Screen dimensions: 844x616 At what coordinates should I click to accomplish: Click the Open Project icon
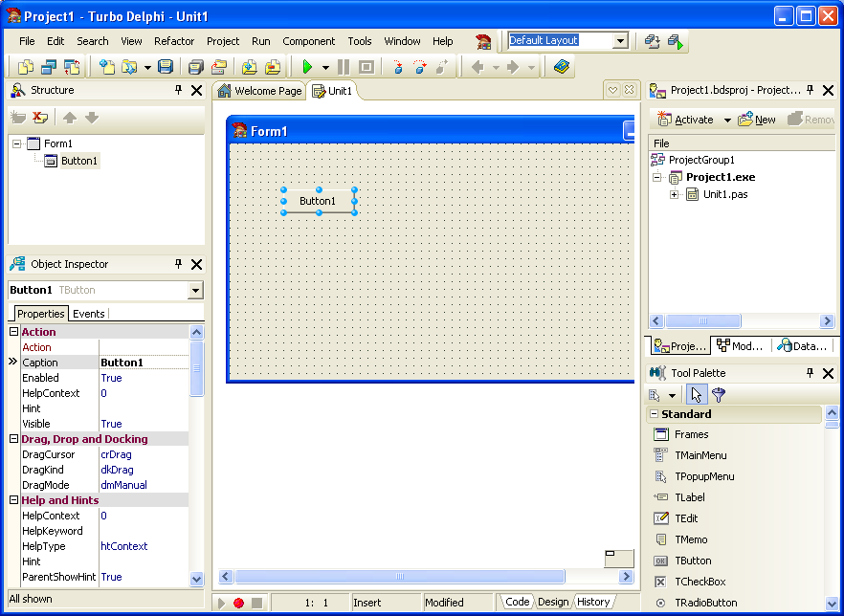[218, 67]
